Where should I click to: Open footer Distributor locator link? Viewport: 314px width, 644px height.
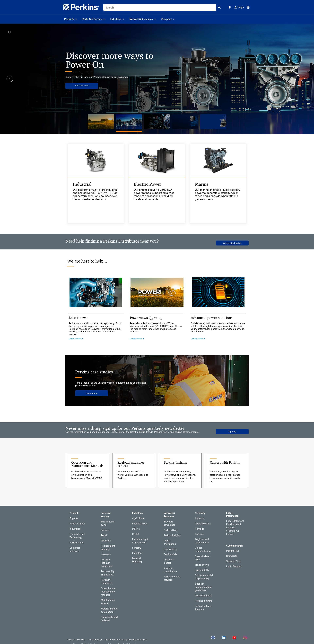[169, 561]
